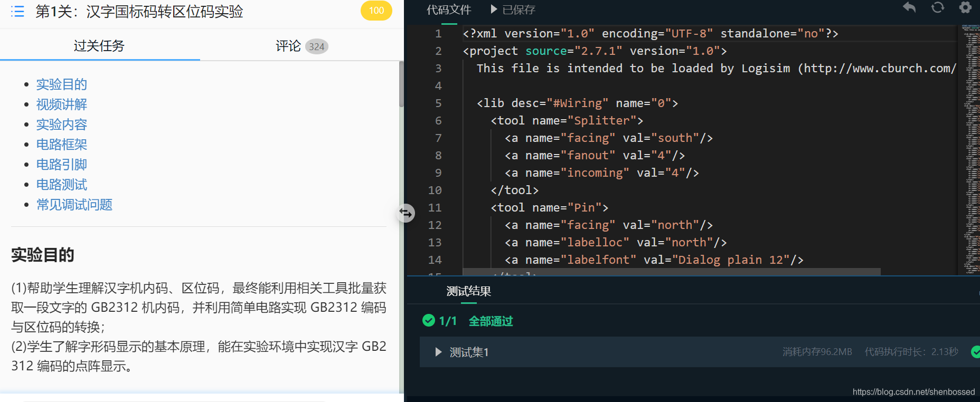This screenshot has width=980, height=402.
Task: Click line number 5 in the gutter
Action: pos(438,103)
